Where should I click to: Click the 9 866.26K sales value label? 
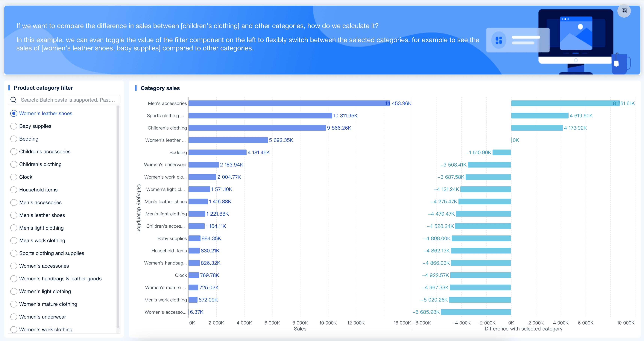(x=339, y=128)
